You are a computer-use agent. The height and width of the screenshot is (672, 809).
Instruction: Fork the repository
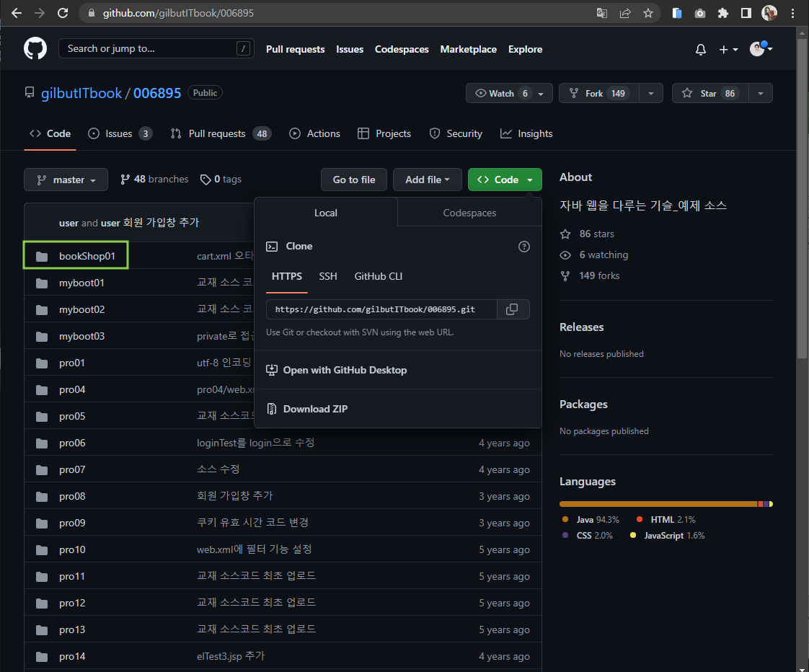[x=599, y=94]
